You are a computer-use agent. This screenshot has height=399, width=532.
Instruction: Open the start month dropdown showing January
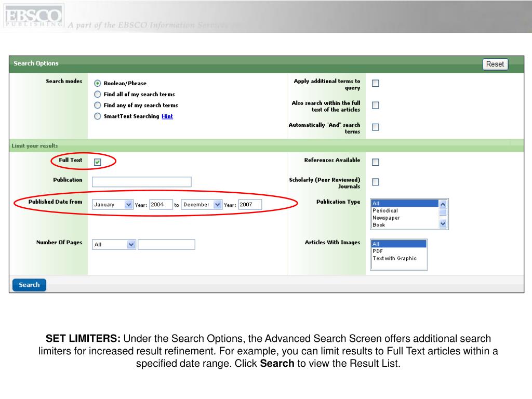tap(112, 205)
